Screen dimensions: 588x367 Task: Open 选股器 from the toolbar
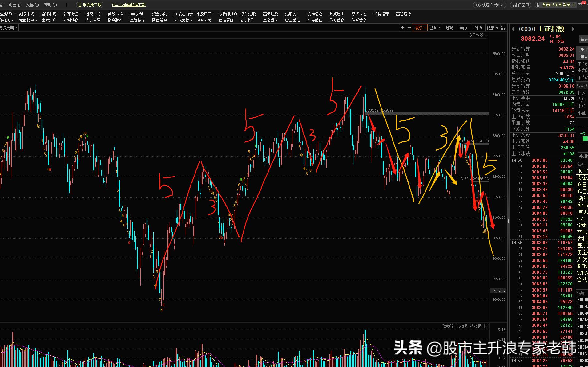291,14
